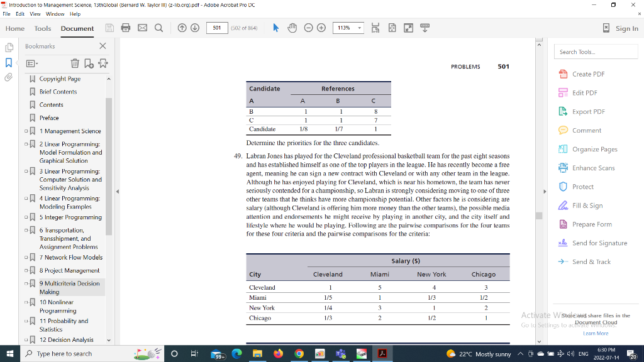644x362 pixels.
Task: Open search using the magnifying glass icon
Action: (x=158, y=28)
